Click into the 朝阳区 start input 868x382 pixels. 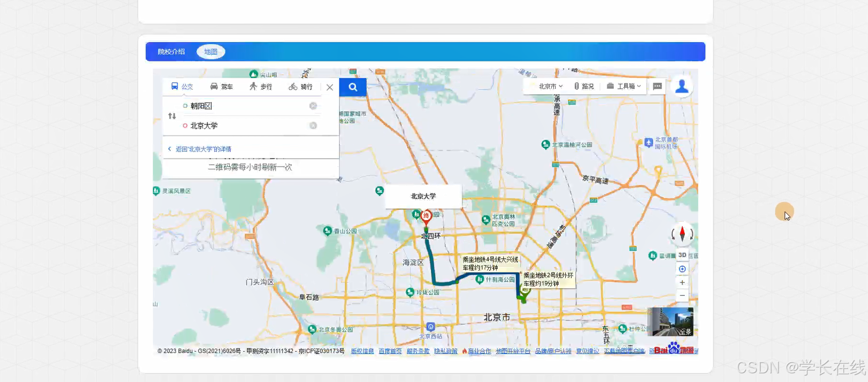pos(247,106)
